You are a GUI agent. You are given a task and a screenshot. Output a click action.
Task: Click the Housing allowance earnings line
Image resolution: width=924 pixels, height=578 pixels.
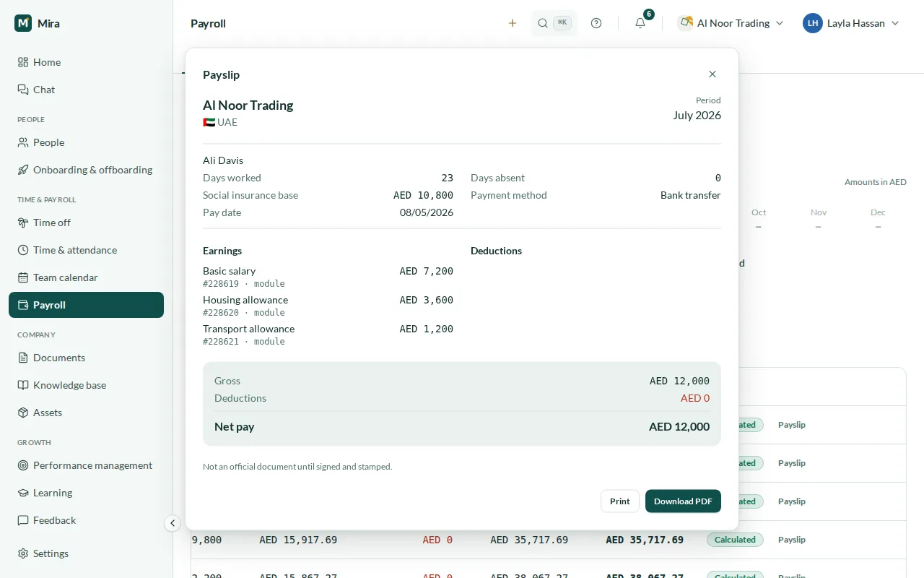tap(328, 306)
